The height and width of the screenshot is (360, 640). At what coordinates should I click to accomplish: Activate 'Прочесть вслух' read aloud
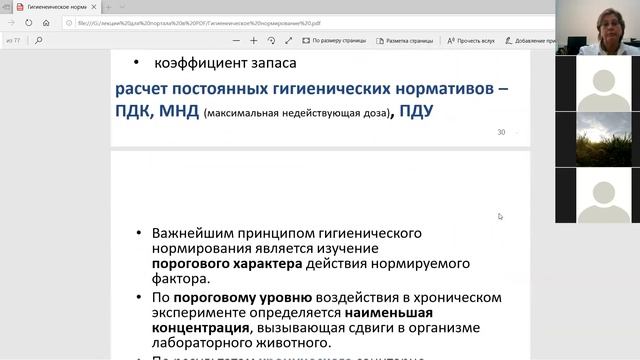[x=471, y=41]
